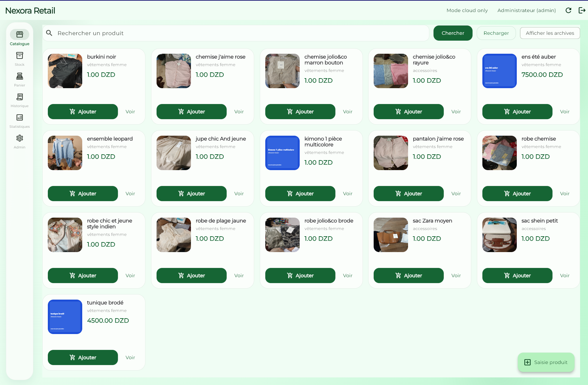View tunique brodé details

(x=130, y=357)
